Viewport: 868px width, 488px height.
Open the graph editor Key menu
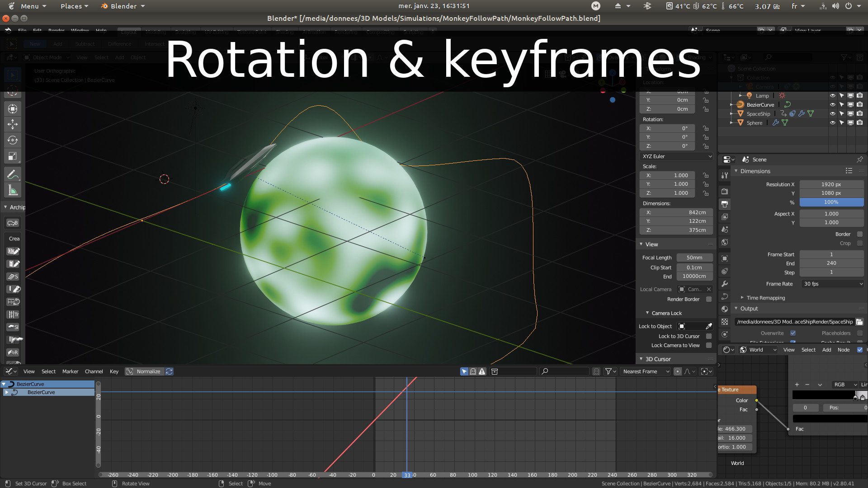(x=114, y=371)
